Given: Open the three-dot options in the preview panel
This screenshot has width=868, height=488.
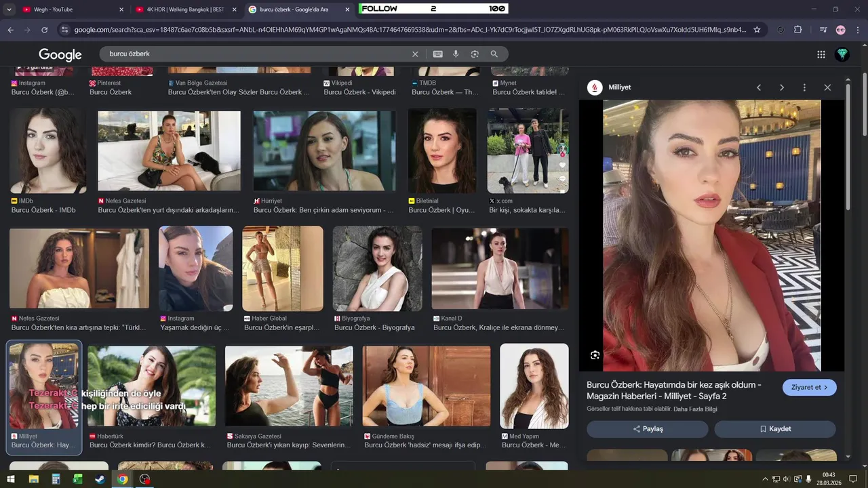Looking at the screenshot, I should tap(804, 87).
